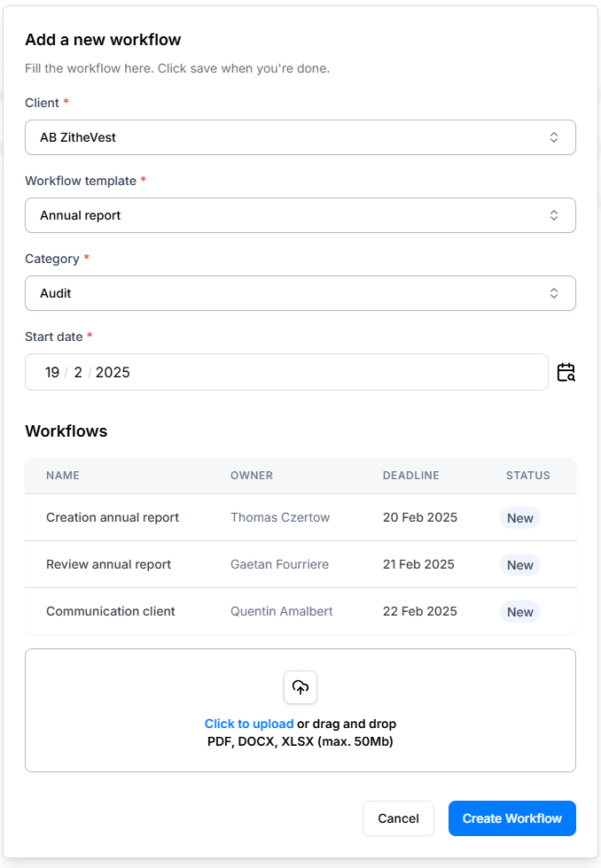This screenshot has height=868, width=601.
Task: Open the calendar picker icon
Action: click(566, 372)
